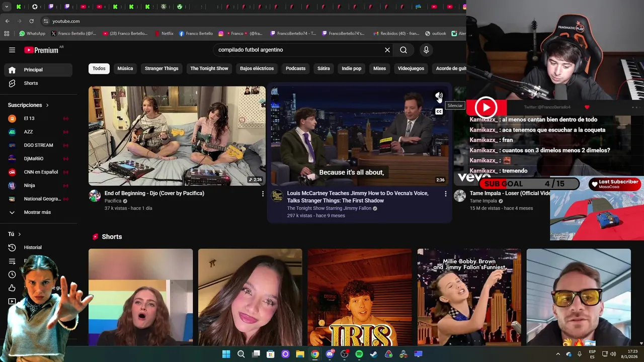Open the YouTube hamburger guide menu
This screenshot has width=644, height=362.
(12, 50)
